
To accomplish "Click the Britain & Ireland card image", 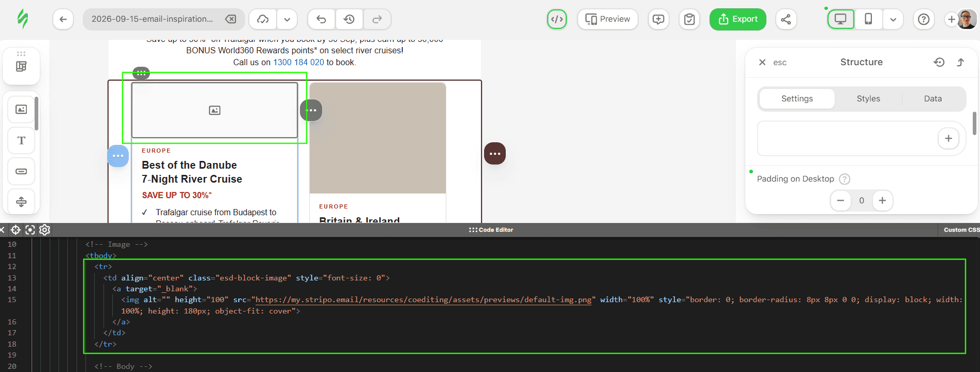I will [x=378, y=138].
